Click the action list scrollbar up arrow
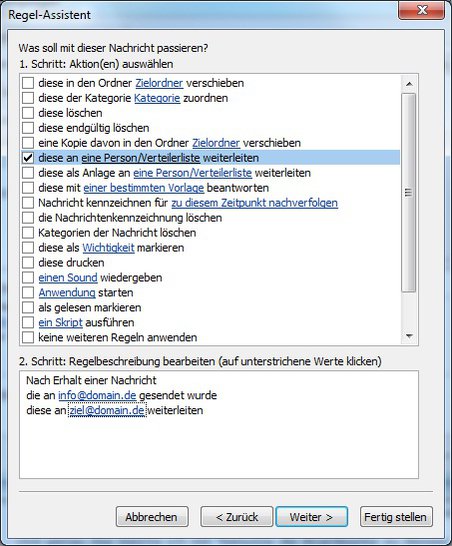This screenshot has width=452, height=546. pyautogui.click(x=409, y=84)
